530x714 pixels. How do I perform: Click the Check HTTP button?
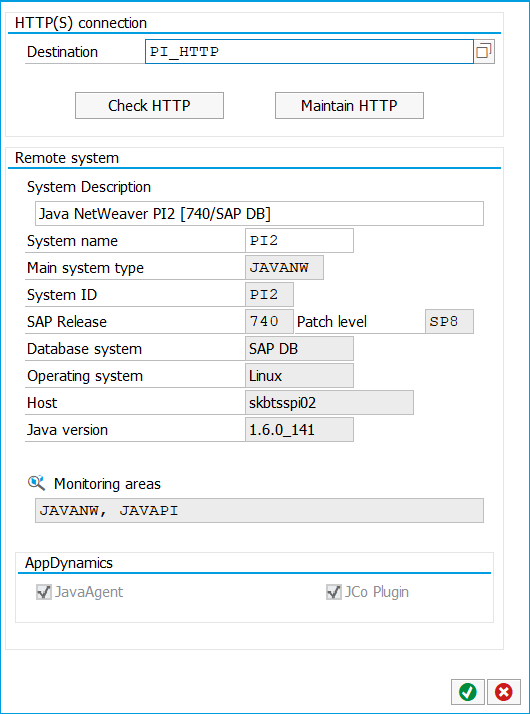click(149, 106)
